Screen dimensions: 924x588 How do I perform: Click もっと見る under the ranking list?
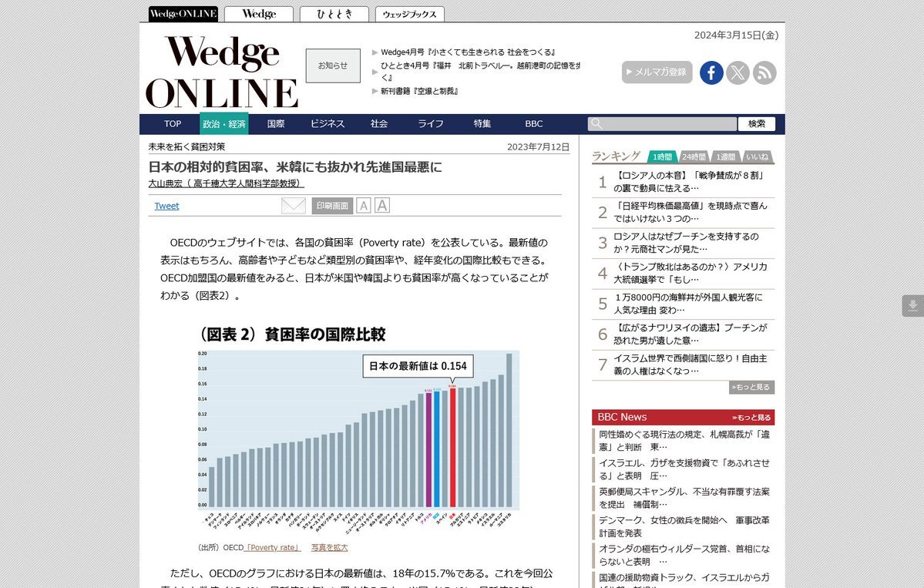751,387
